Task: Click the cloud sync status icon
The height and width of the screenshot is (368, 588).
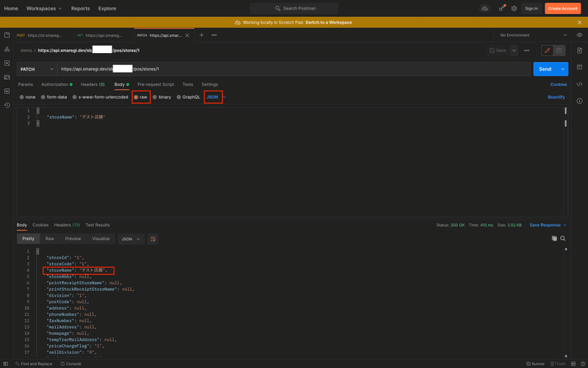Action: coord(484,8)
